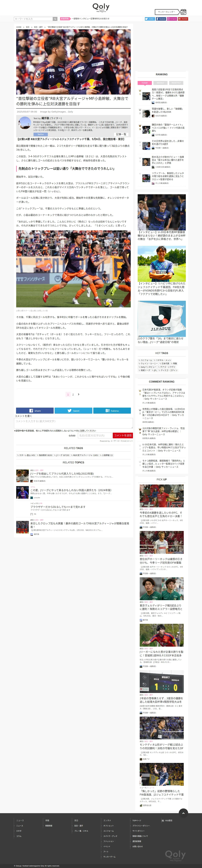Viewport: 202px width, 868px height.
Task: Click page 1 in pagination
Action: tap(68, 394)
